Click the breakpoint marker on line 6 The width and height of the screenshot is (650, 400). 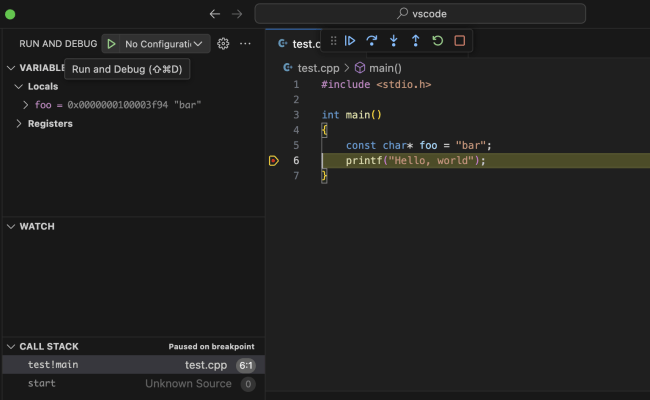274,160
